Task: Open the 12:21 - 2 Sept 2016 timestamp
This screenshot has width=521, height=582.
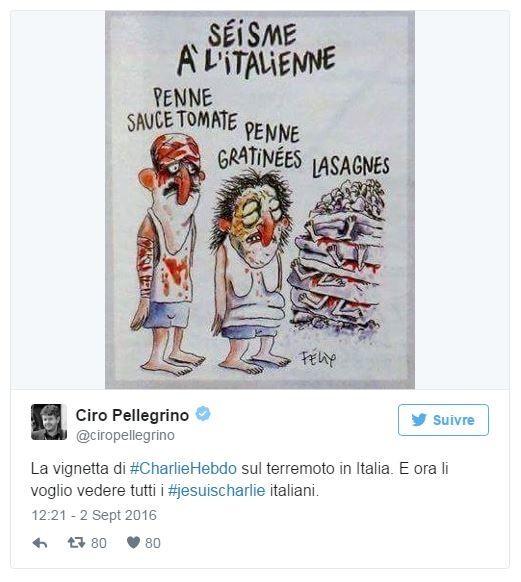Action: [x=94, y=515]
